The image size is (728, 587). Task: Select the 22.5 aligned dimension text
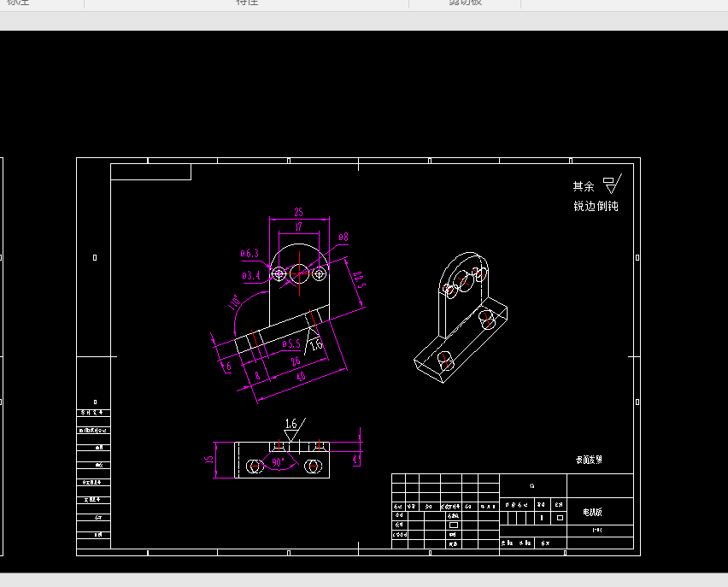pyautogui.click(x=358, y=279)
